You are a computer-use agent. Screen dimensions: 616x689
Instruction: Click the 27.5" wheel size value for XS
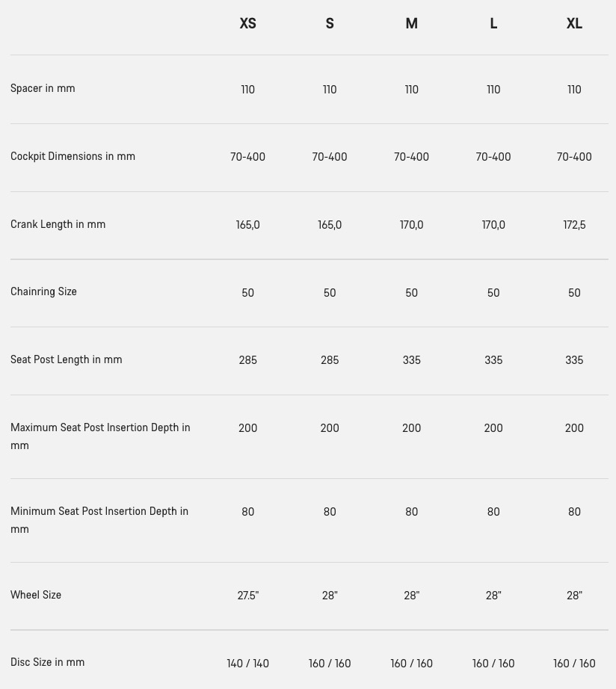click(x=248, y=596)
